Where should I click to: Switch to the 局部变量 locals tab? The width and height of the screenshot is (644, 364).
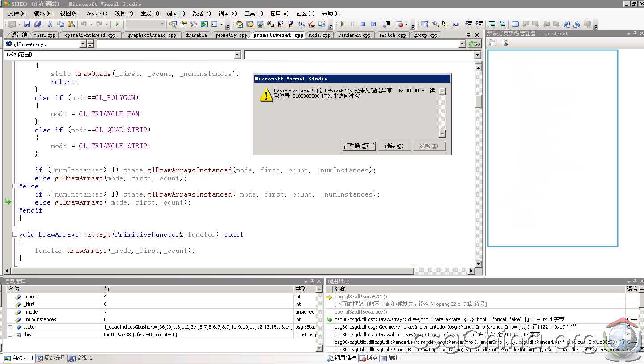(x=51, y=358)
